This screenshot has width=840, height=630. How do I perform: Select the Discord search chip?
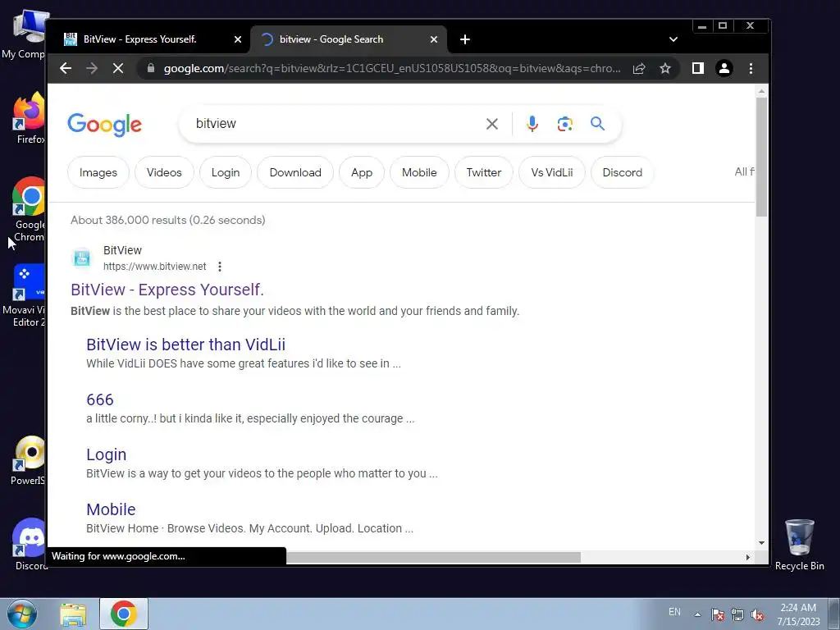(x=622, y=172)
